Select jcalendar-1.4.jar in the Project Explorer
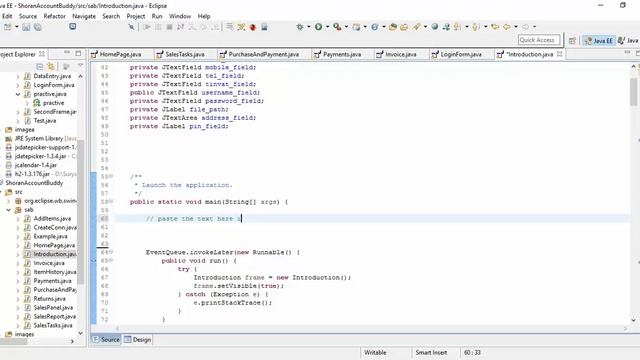The image size is (640, 360). tap(36, 165)
